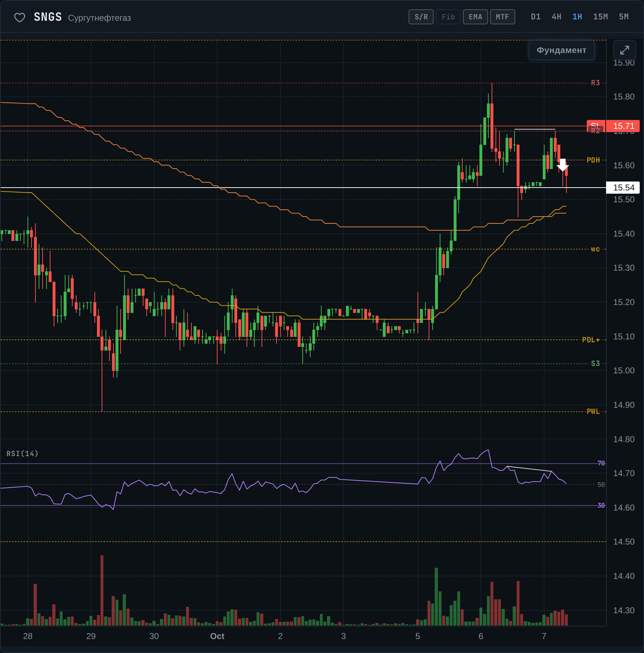Switch to the 5M timeframe
The height and width of the screenshot is (653, 644).
(624, 17)
